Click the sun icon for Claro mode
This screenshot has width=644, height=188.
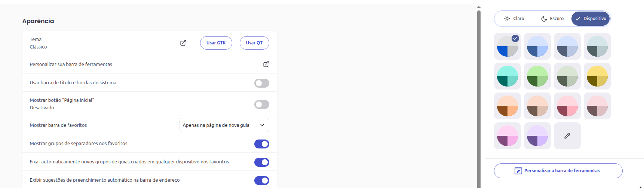[507, 19]
